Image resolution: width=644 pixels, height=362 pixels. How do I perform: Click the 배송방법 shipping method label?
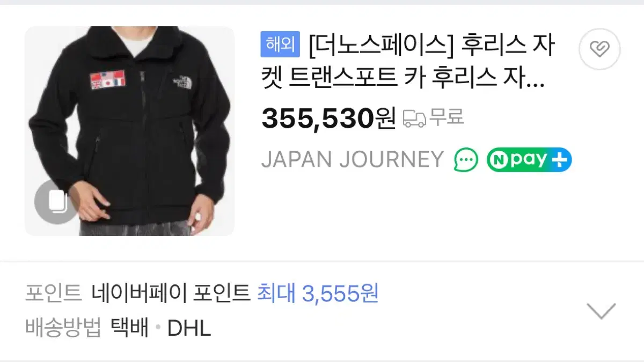pyautogui.click(x=63, y=328)
